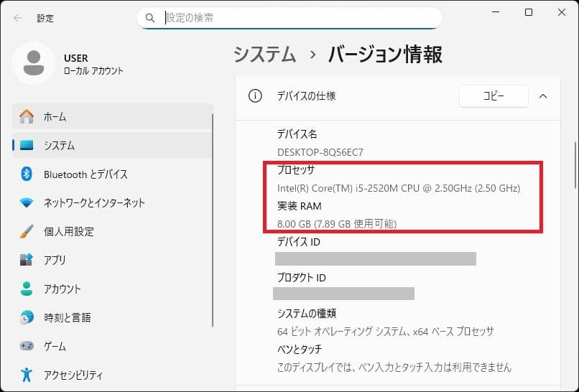
Task: Maximize the Settings window
Action: click(x=529, y=12)
